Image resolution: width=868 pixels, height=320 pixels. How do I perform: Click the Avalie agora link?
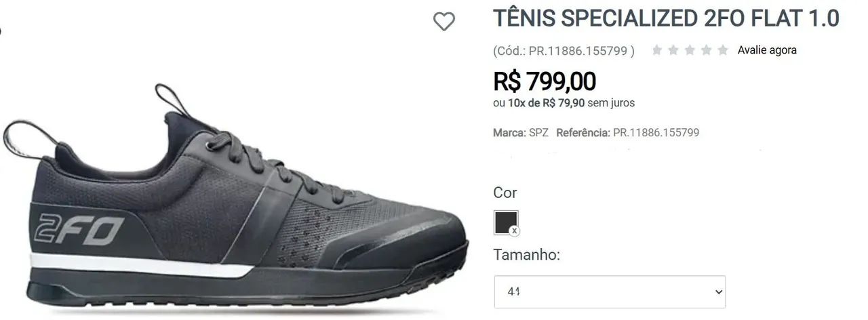coord(767,50)
